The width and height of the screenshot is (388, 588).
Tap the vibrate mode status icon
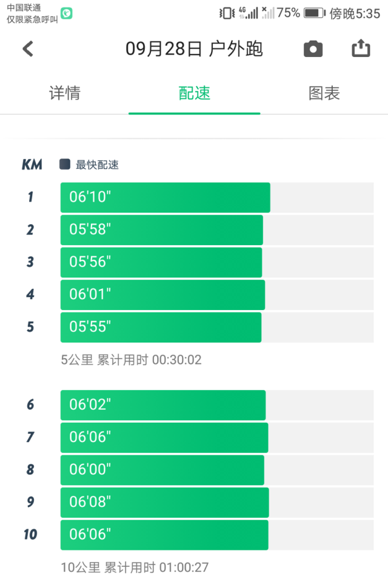pyautogui.click(x=227, y=13)
